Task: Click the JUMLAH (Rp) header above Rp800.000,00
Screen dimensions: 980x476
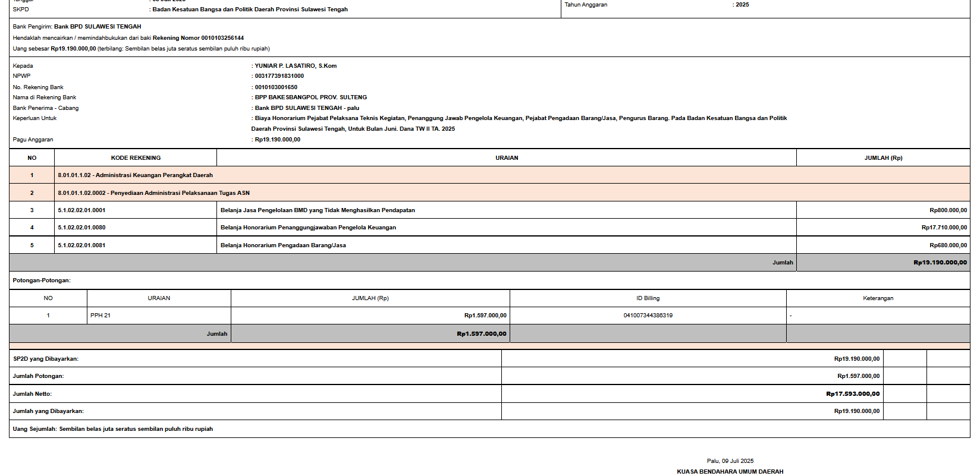Action: (x=883, y=158)
